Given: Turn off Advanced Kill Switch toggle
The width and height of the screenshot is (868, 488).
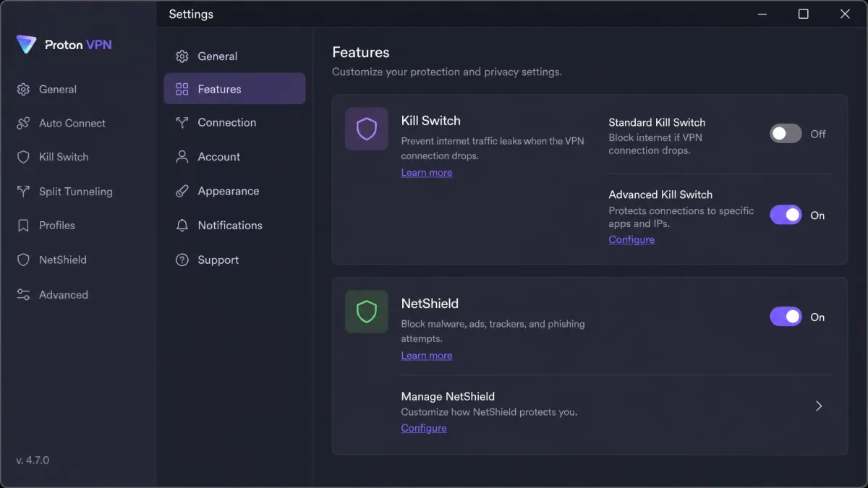Looking at the screenshot, I should click(786, 215).
